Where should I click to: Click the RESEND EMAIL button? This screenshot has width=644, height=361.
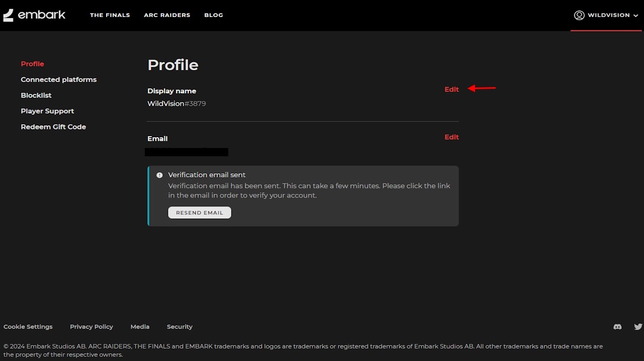(x=199, y=212)
